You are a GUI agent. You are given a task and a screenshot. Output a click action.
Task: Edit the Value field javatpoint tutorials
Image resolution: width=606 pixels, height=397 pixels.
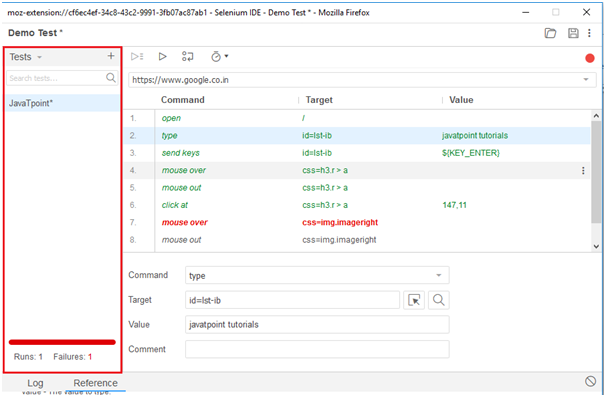tap(317, 325)
